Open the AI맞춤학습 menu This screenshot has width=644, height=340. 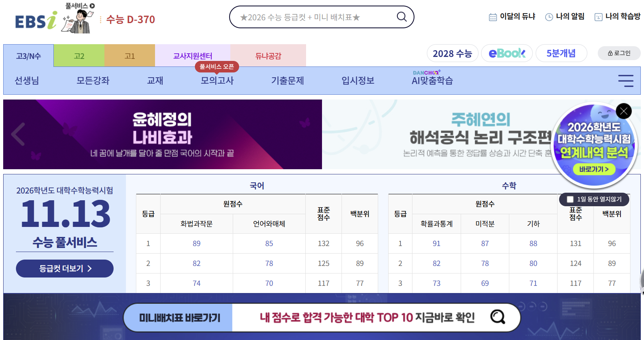click(x=432, y=81)
